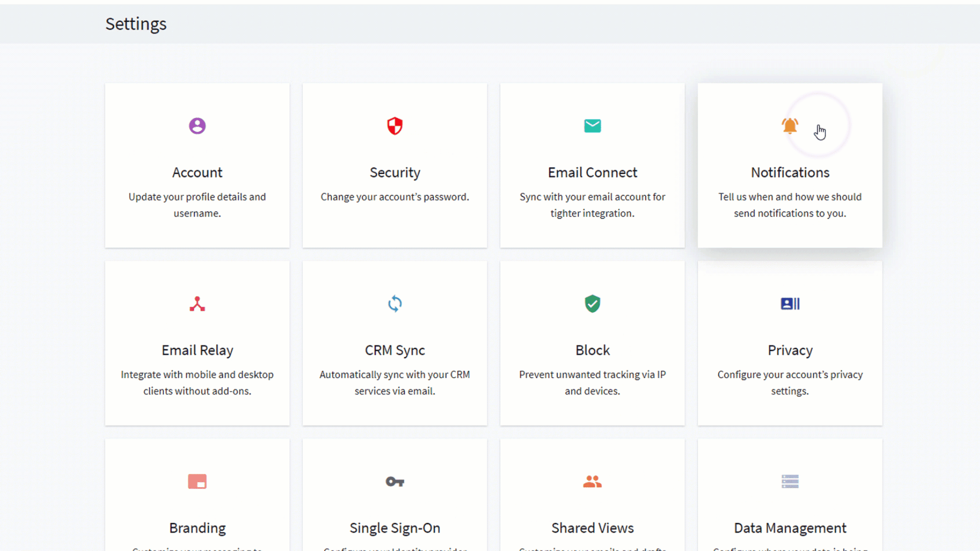Click the pink Branding icon
The image size is (980, 551).
coord(197,481)
